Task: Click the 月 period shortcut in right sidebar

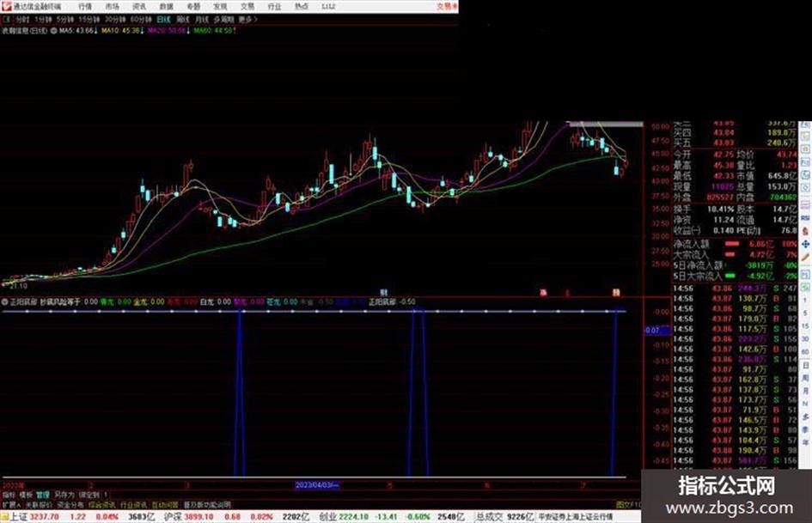Action: click(805, 391)
